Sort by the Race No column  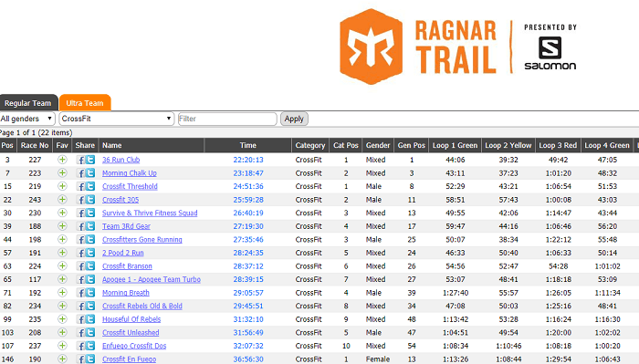tap(35, 145)
